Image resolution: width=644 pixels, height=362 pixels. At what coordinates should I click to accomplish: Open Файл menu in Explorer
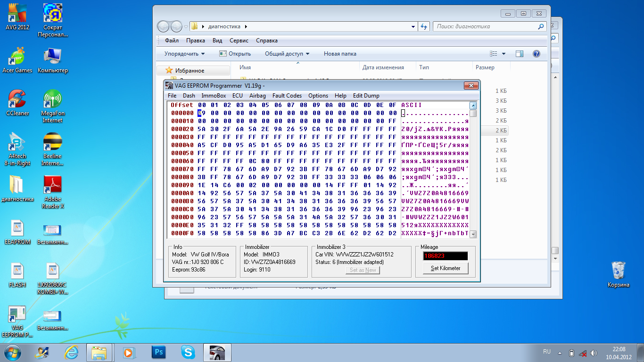[x=172, y=41]
